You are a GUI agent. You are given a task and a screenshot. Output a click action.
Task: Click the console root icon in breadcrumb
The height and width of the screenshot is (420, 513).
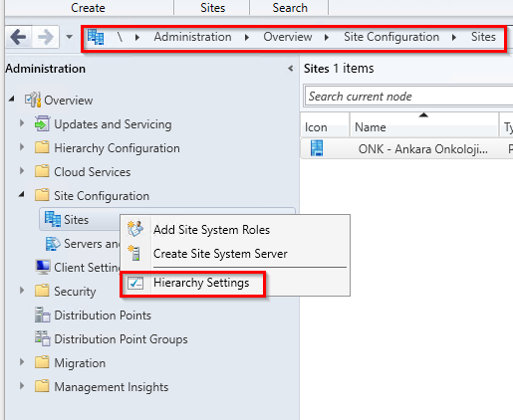[96, 37]
